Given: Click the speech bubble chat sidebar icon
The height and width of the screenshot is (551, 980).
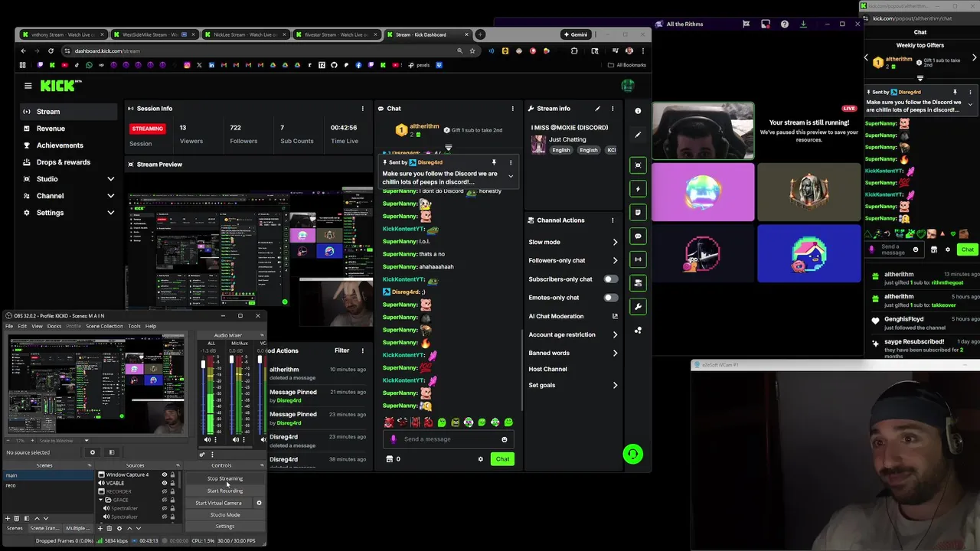Looking at the screenshot, I should coord(638,236).
